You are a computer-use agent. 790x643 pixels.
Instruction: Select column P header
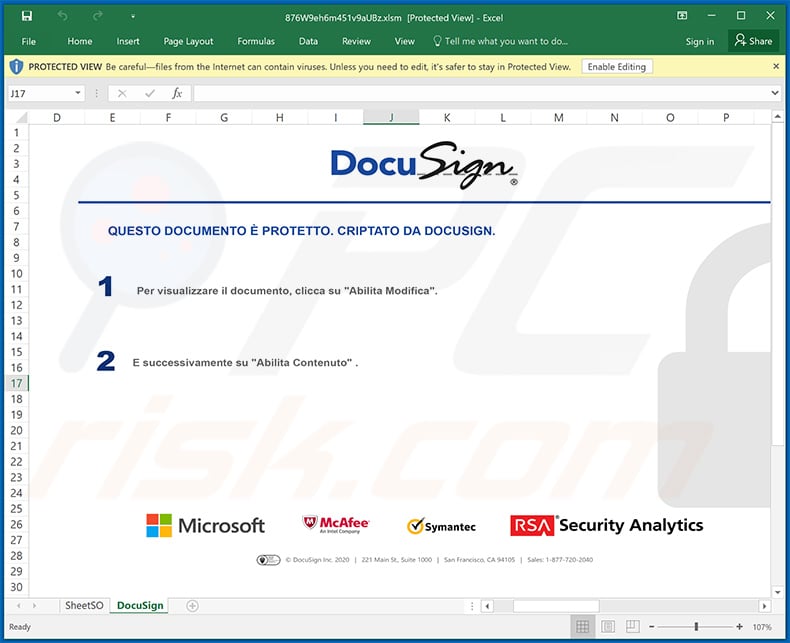726,117
